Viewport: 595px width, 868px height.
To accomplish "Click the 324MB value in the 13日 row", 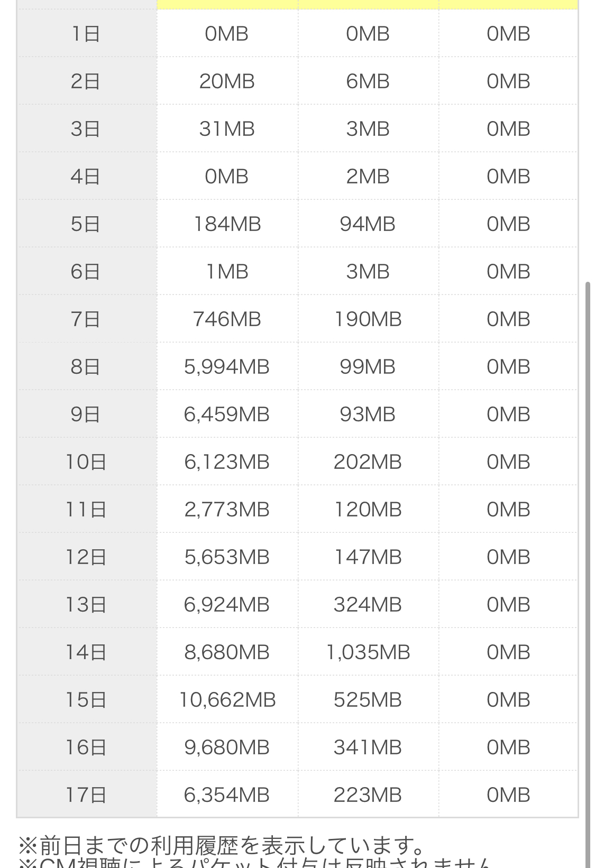I will coord(368,605).
